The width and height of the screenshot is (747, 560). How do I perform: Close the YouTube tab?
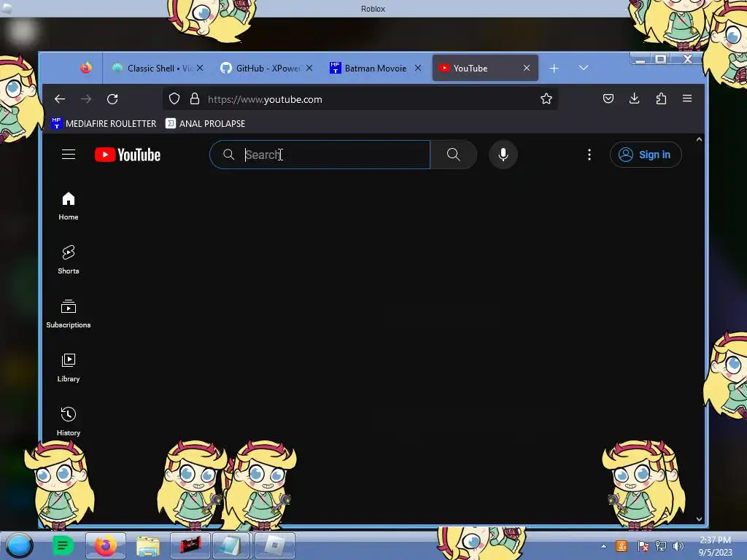pyautogui.click(x=527, y=68)
